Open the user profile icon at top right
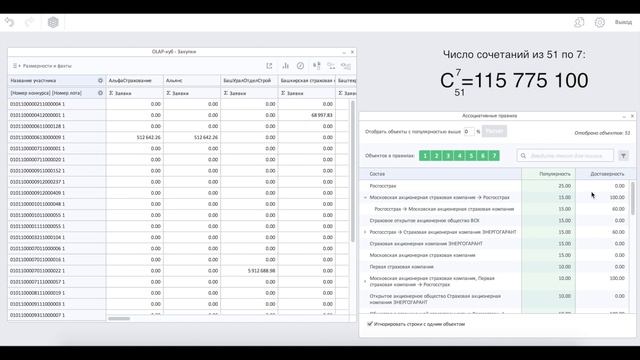Viewport: 640px width, 360px height. (579, 22)
